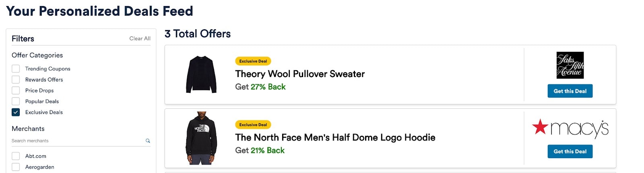Open the Macy's logo
The height and width of the screenshot is (173, 644).
[570, 128]
